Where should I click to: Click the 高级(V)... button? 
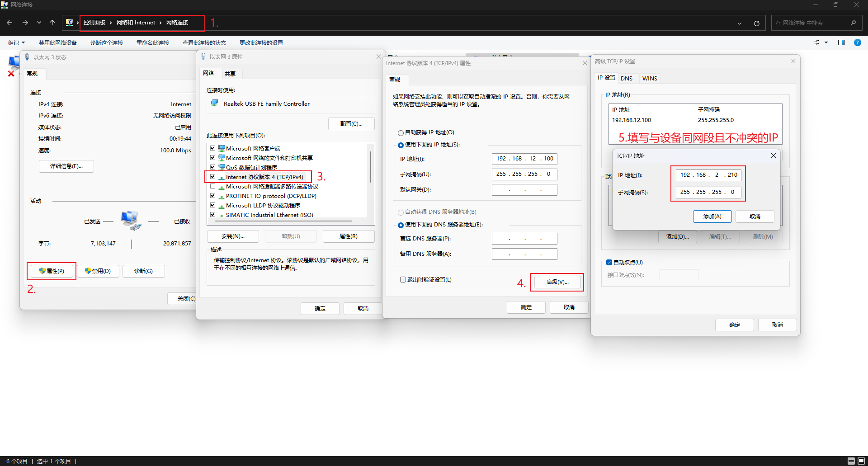pos(557,282)
